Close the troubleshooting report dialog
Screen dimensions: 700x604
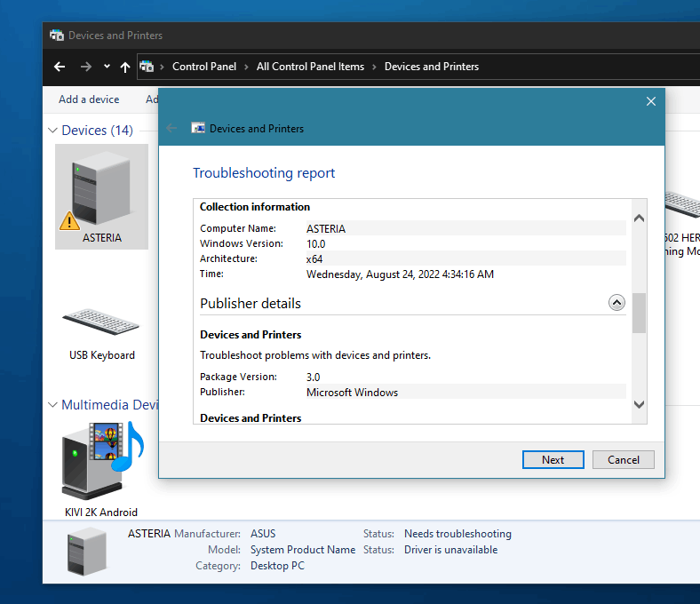tap(651, 101)
